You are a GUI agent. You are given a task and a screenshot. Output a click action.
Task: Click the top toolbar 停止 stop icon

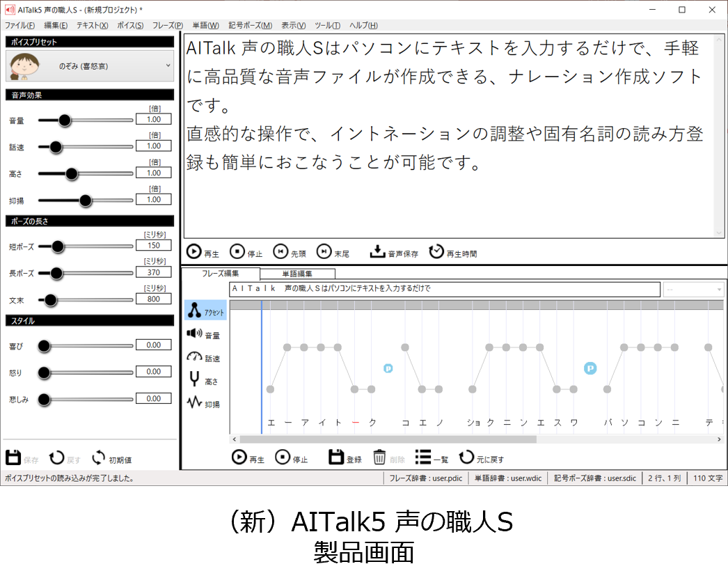coord(237,251)
